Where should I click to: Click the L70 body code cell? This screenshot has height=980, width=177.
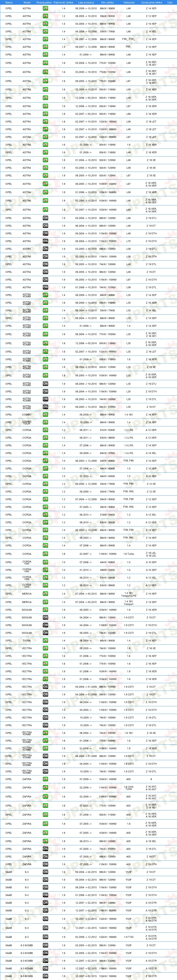129,241
